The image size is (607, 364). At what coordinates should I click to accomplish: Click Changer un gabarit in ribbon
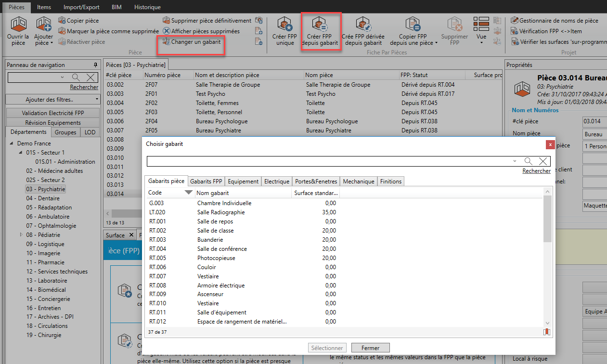pyautogui.click(x=192, y=42)
